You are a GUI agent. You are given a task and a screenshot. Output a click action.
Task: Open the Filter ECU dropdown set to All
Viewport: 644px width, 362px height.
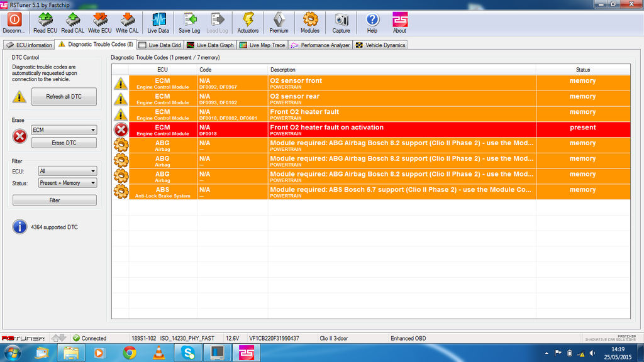[x=67, y=171]
